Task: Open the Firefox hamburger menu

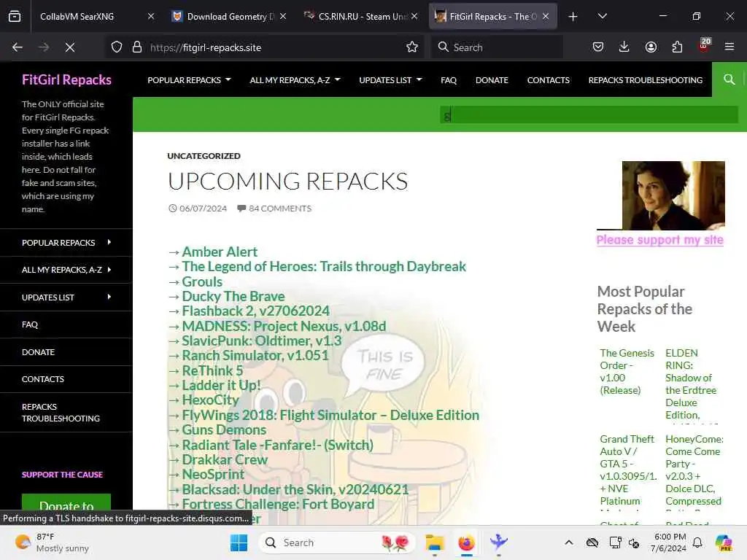Action: [729, 47]
